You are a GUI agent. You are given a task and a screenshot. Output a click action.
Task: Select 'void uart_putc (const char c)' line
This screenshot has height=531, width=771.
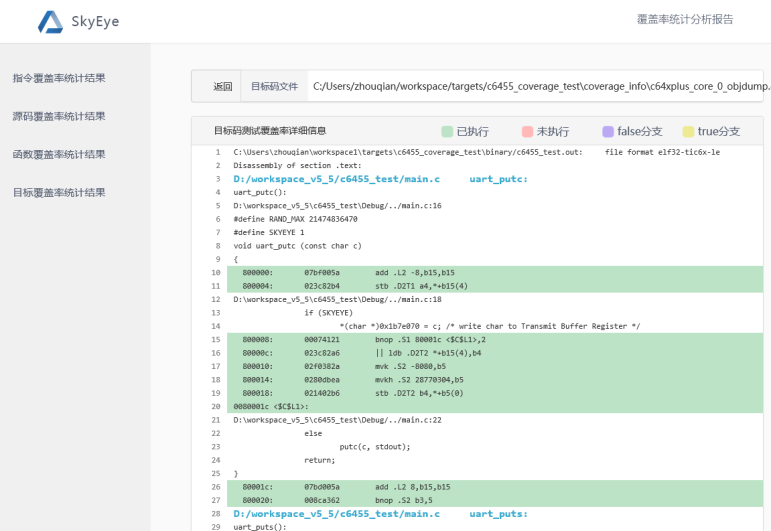(297, 246)
